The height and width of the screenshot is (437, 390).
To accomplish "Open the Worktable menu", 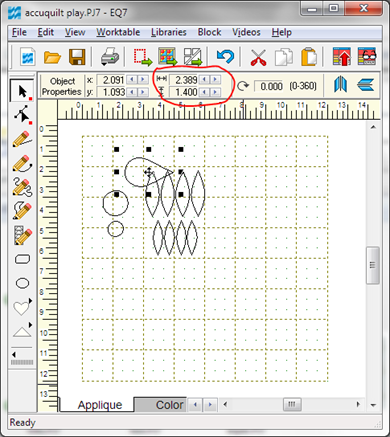I will coord(118,32).
